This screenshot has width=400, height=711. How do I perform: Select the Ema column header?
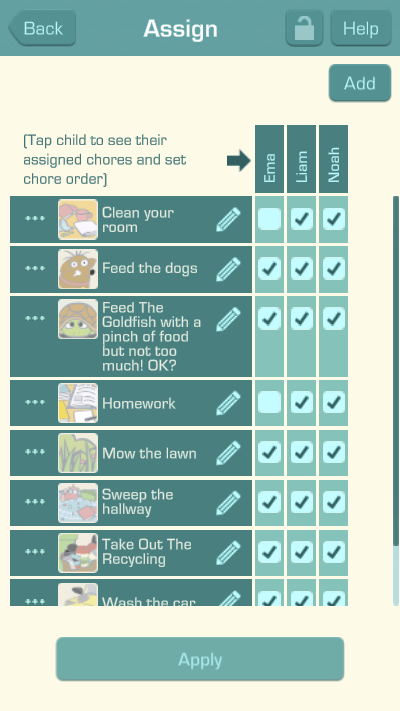coord(269,159)
